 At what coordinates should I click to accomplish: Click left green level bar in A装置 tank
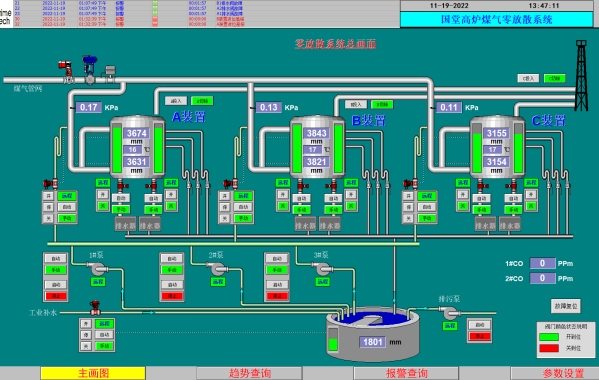117,148
